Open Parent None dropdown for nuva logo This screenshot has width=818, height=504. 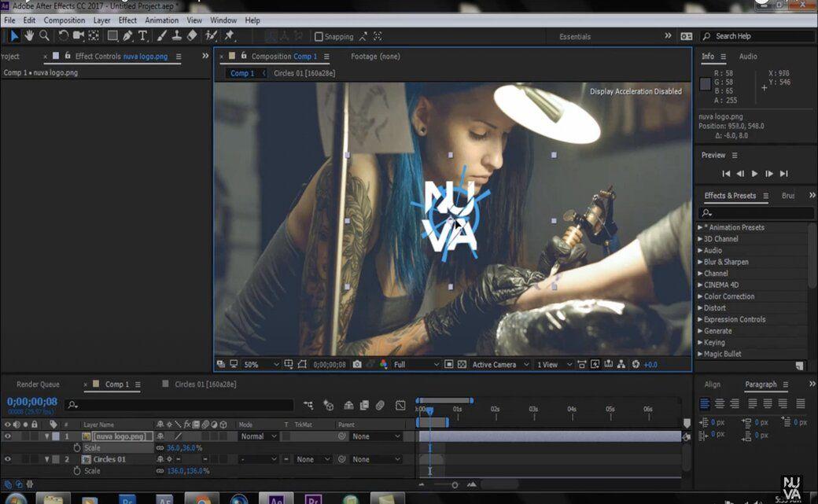(x=376, y=436)
